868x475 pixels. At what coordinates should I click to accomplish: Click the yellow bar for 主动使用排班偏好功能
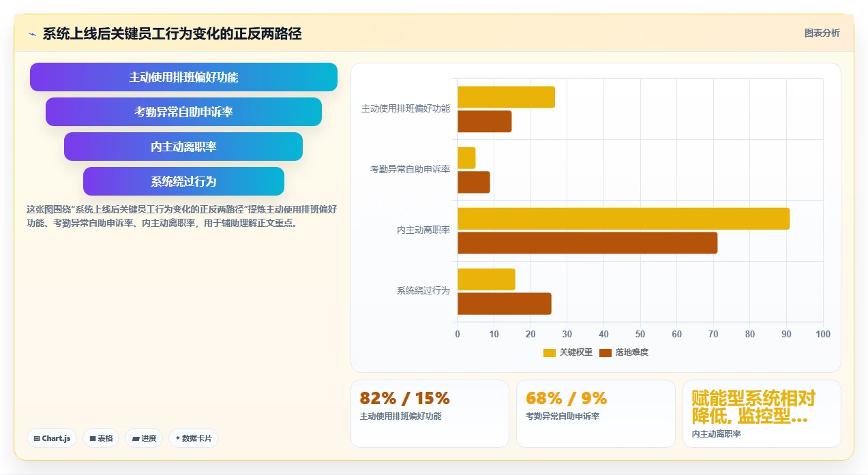click(x=506, y=97)
